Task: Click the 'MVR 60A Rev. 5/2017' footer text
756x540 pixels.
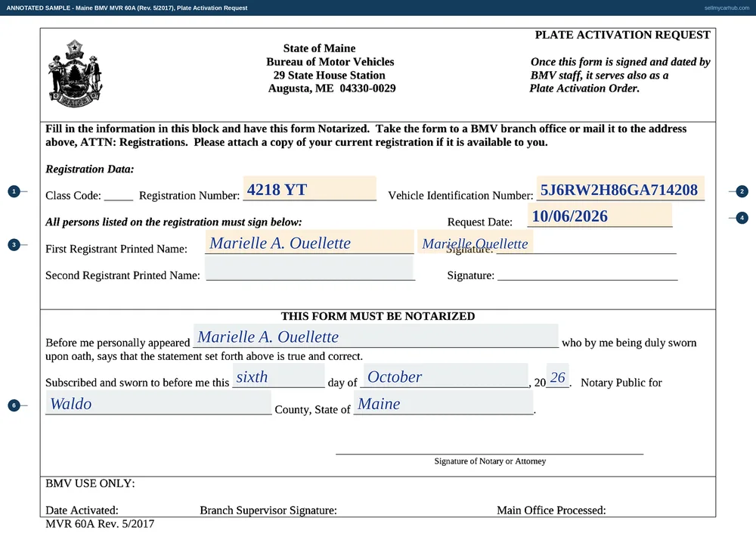Action: click(100, 523)
